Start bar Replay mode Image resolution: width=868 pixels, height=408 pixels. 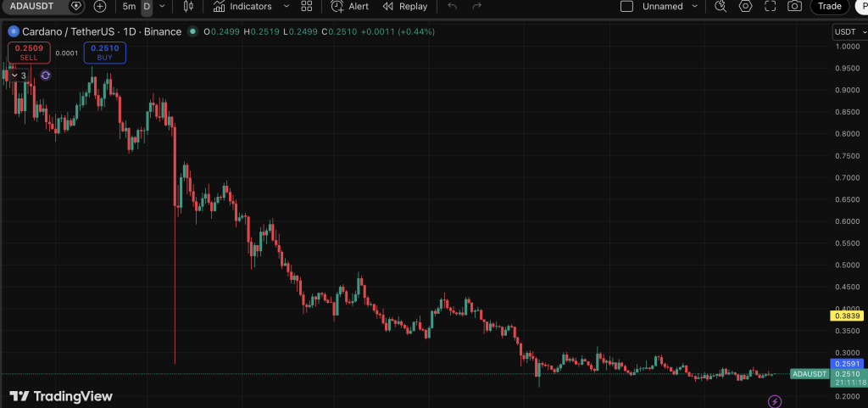click(x=405, y=7)
